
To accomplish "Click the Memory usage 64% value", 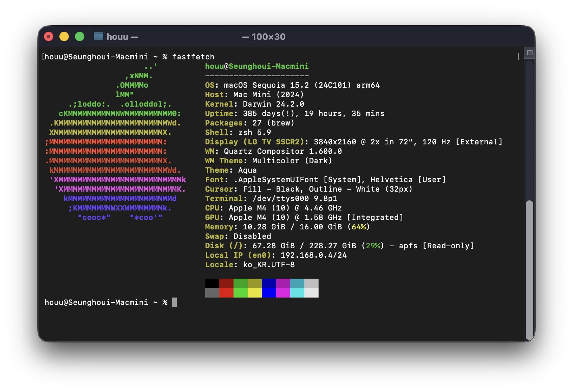I will click(359, 227).
